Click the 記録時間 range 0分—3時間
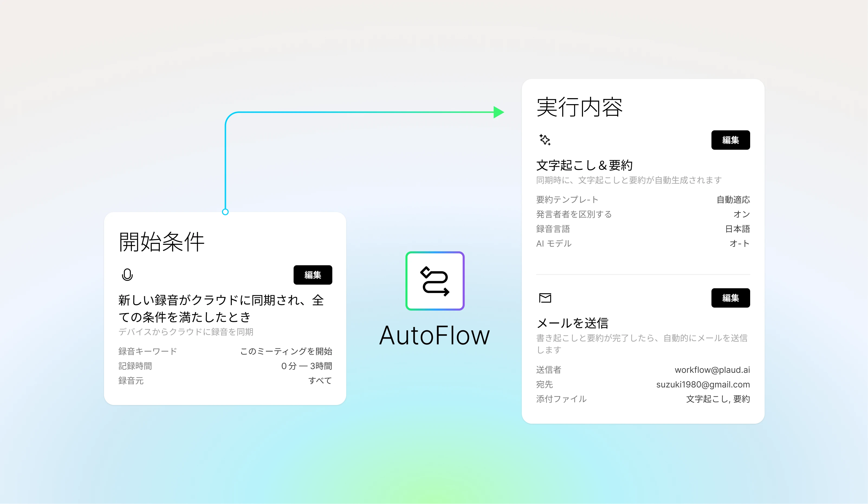This screenshot has height=504, width=868. point(306,366)
